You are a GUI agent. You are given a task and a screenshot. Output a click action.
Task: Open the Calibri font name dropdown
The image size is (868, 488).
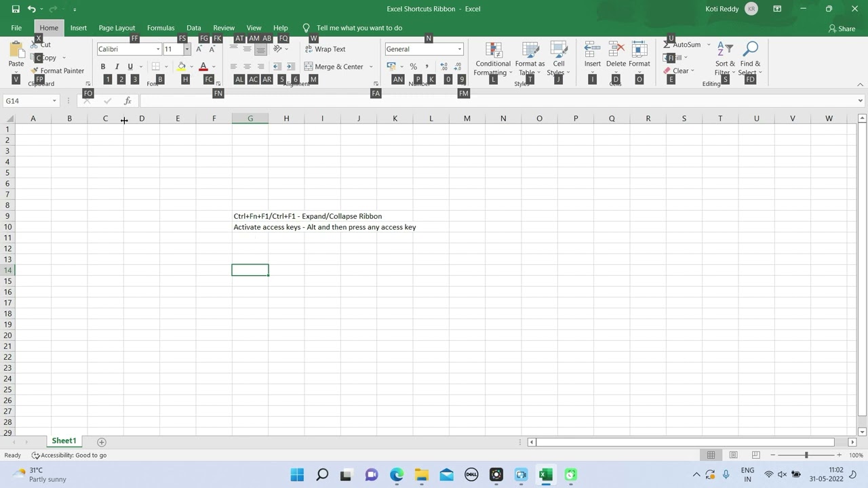(158, 49)
